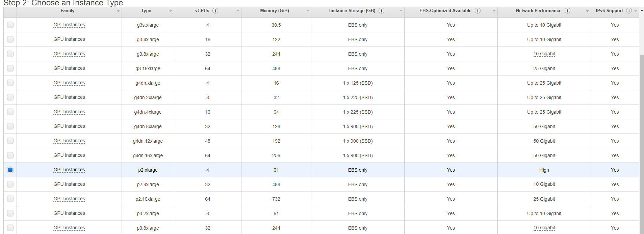This screenshot has height=234, width=644.
Task: Check the p3.2xlarge instance row box
Action: tap(10, 213)
